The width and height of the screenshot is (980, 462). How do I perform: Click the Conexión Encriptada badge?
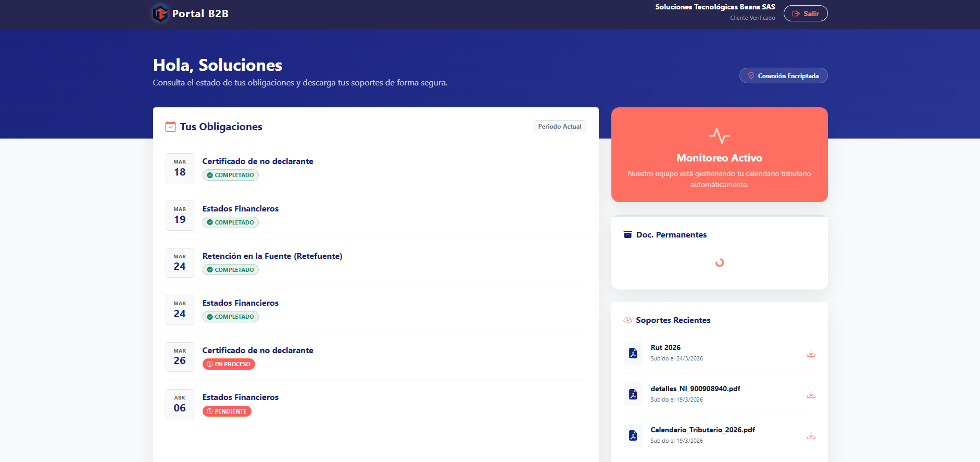(783, 76)
